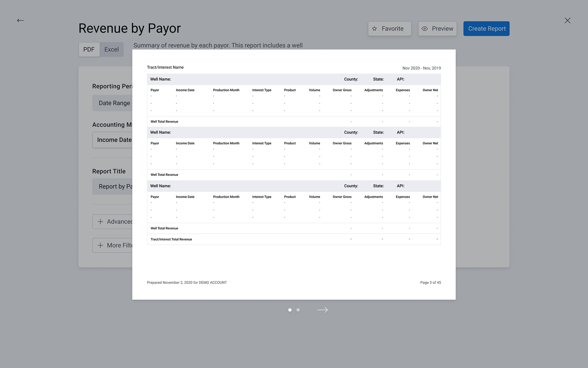Switch to the PDF format tab
Image resolution: width=588 pixels, height=368 pixels.
[89, 49]
